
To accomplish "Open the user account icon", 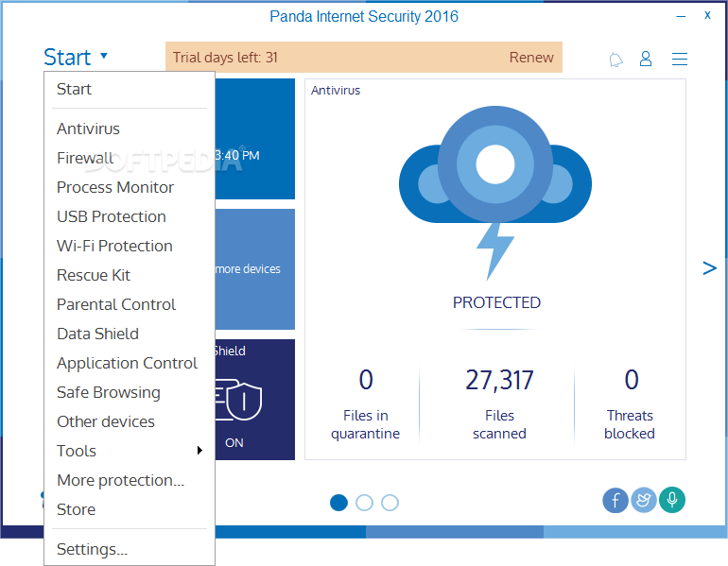I will 646,59.
